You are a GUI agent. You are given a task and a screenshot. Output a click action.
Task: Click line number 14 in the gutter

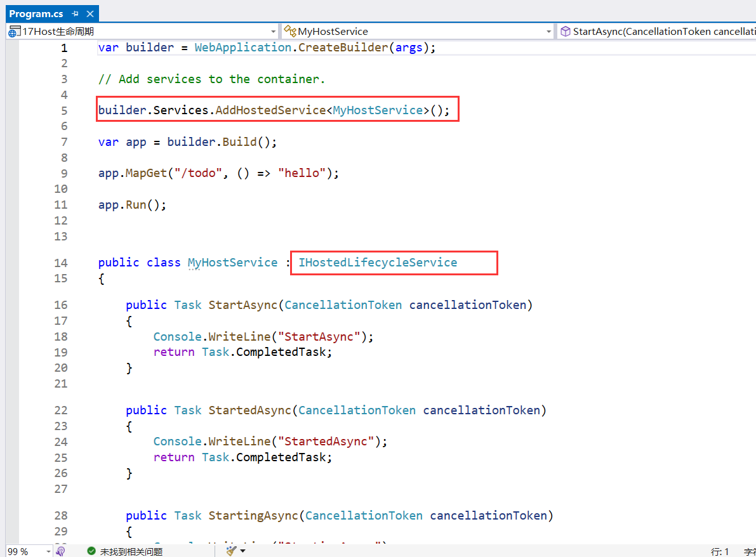(61, 263)
